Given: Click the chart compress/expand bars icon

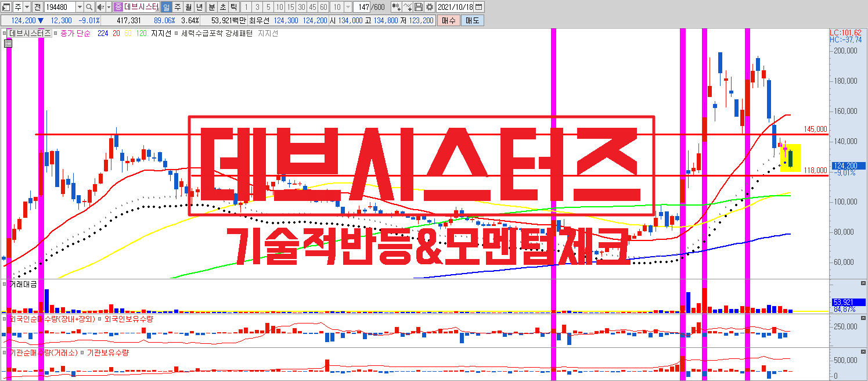Looking at the screenshot, I should (x=397, y=7).
